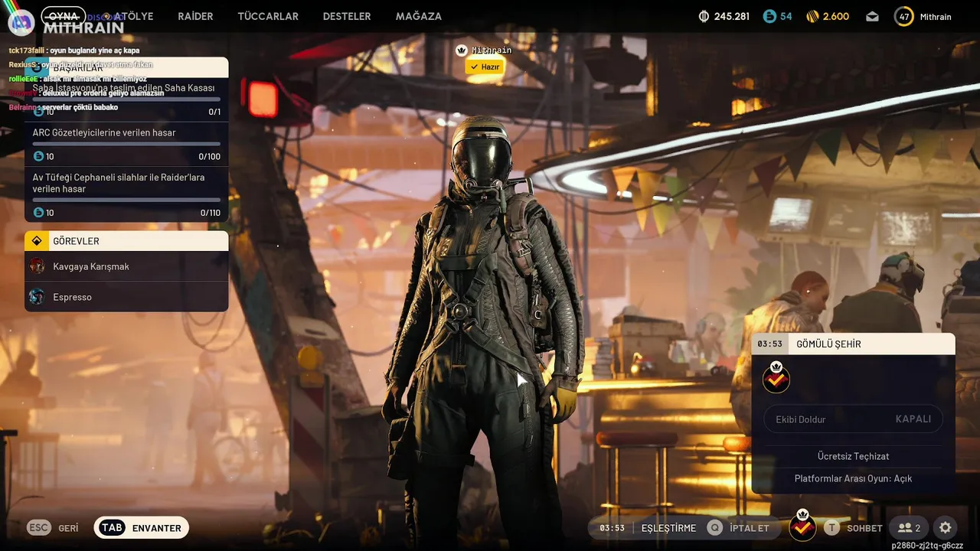Click reward token icon in 0/110 row
The image size is (980, 551).
point(38,213)
